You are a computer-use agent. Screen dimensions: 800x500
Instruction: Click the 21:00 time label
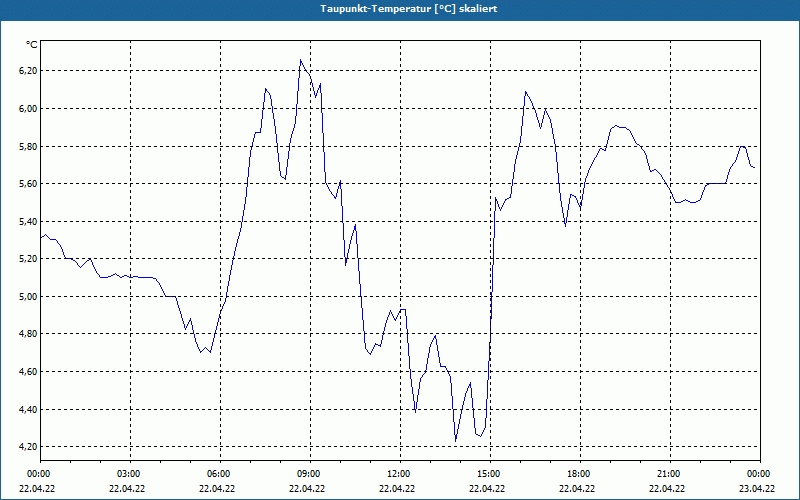[x=670, y=474]
